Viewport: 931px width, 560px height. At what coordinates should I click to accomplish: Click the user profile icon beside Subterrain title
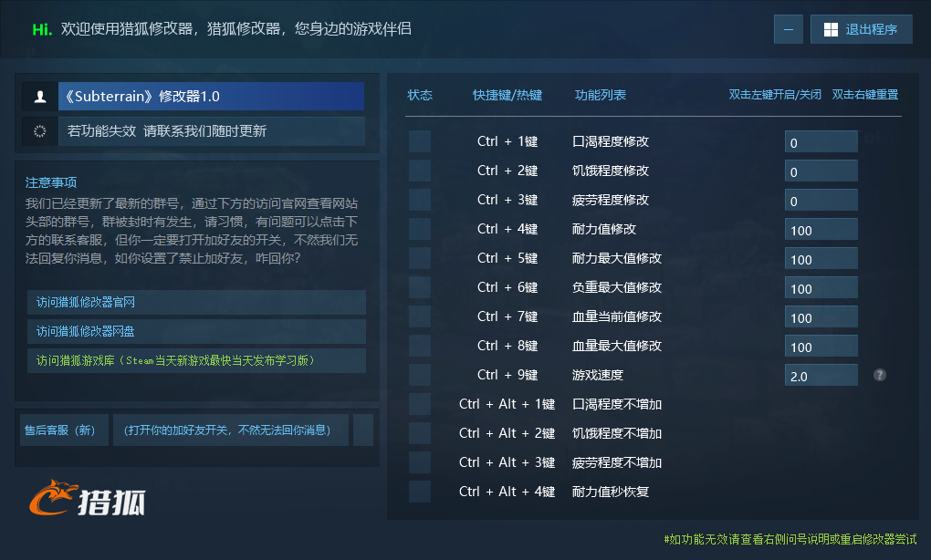[x=40, y=97]
